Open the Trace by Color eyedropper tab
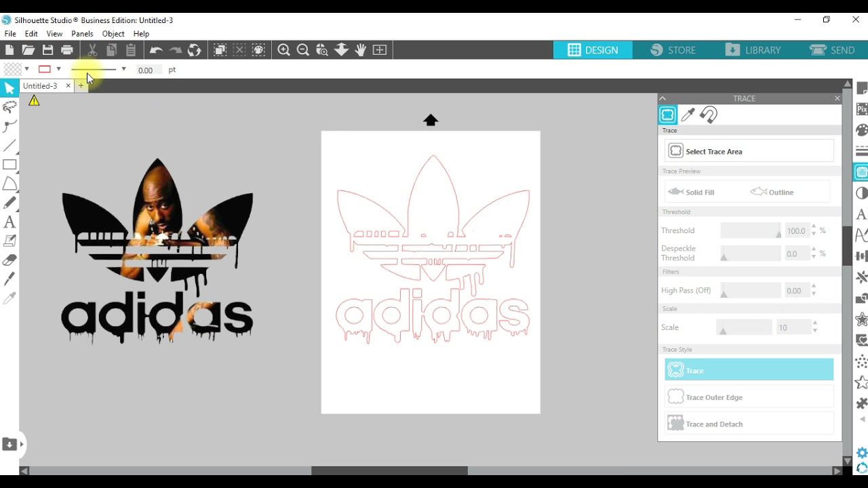868x488 pixels. [x=688, y=115]
